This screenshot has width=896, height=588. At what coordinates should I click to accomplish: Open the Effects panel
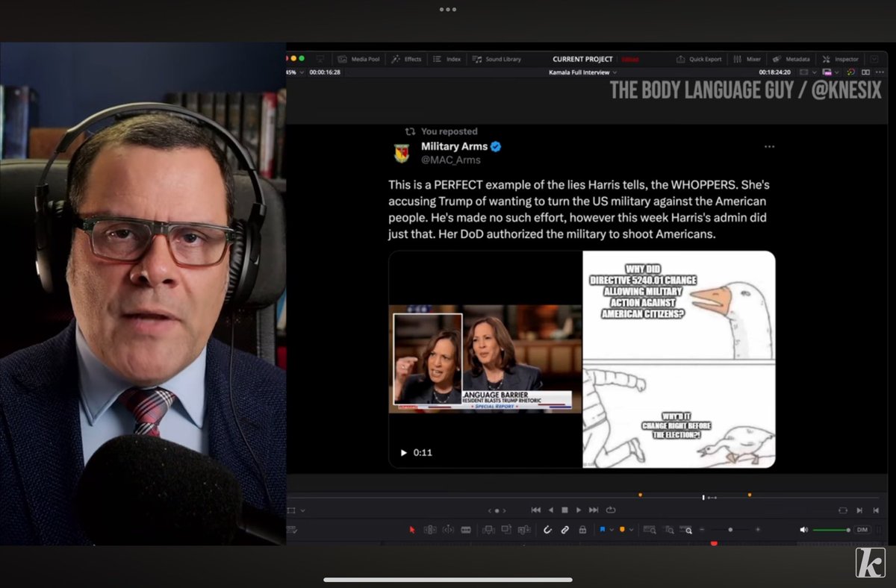pyautogui.click(x=406, y=59)
